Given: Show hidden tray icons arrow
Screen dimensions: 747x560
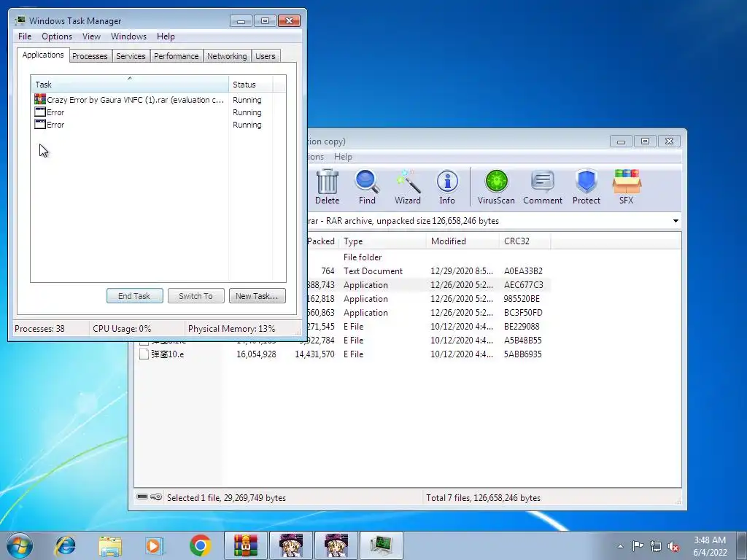Looking at the screenshot, I should pyautogui.click(x=620, y=546).
